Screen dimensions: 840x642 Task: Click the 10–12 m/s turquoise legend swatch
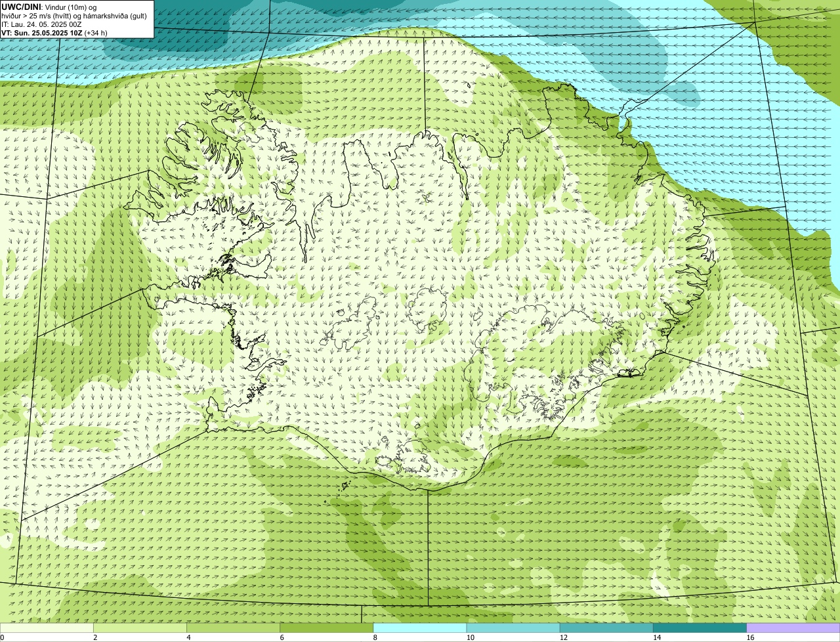pos(513,628)
